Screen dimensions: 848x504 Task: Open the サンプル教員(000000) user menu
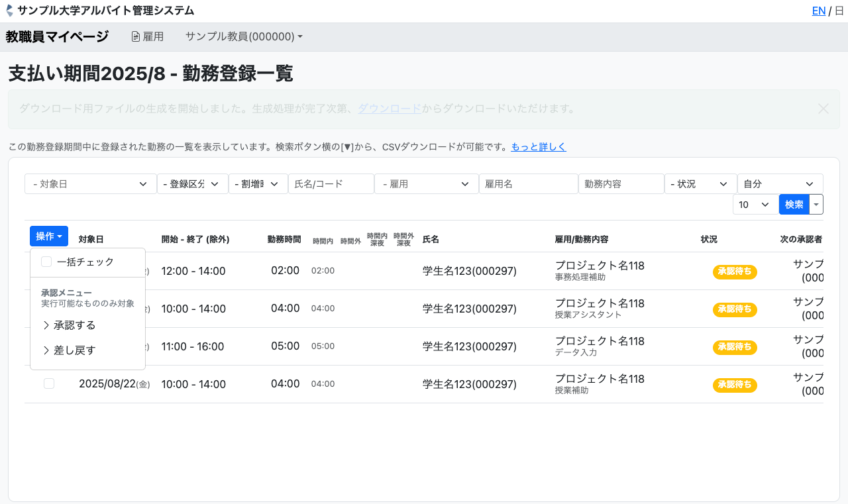(x=244, y=36)
